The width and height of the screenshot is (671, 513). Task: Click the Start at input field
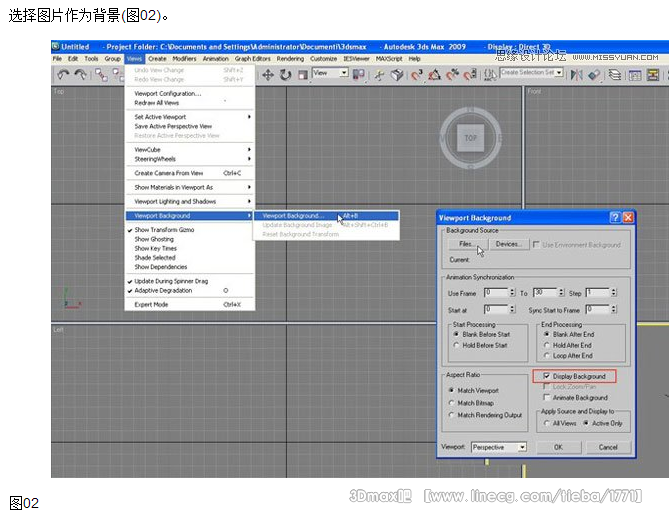(496, 309)
